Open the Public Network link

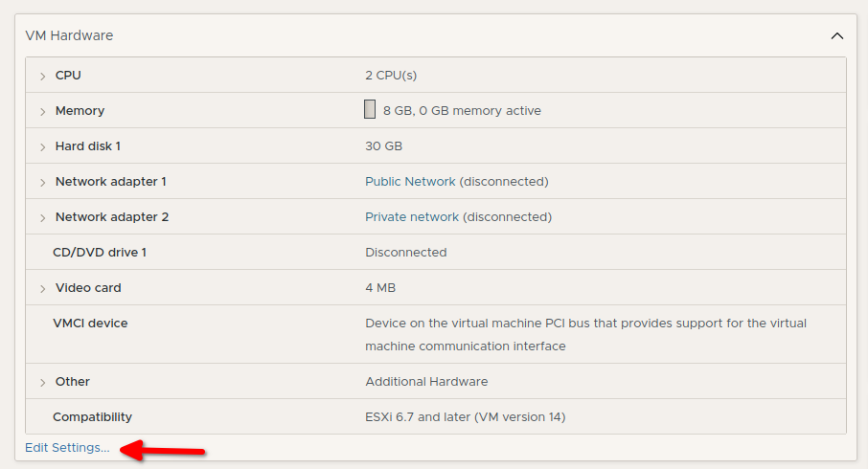tap(410, 182)
